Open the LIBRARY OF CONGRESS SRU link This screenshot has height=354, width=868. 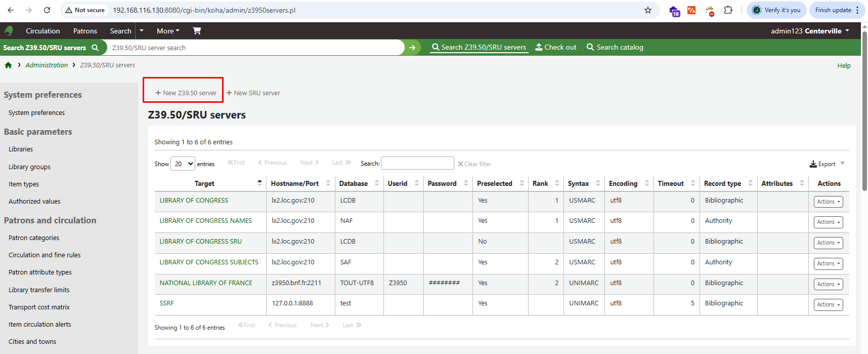tap(200, 242)
